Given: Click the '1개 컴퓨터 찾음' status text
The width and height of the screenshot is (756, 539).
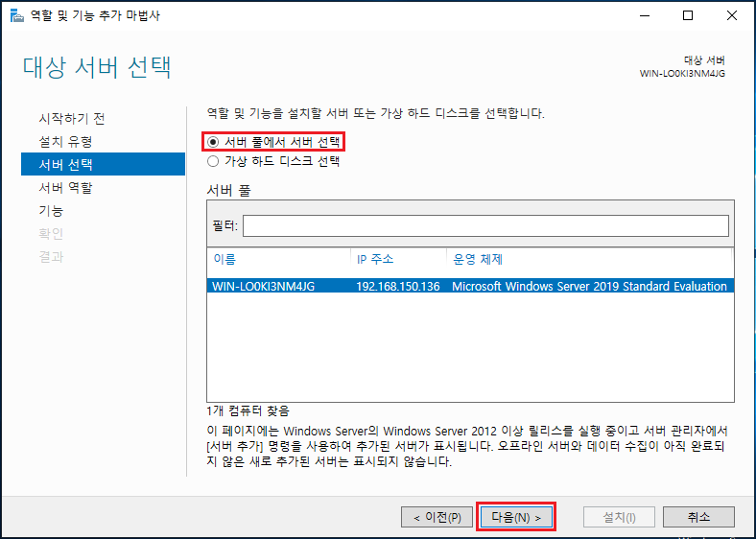Looking at the screenshot, I should tap(248, 411).
